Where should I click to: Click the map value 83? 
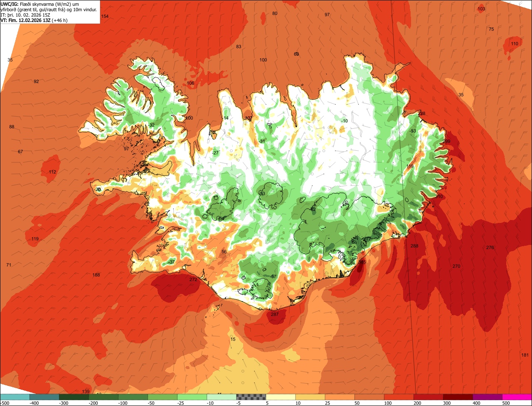[239, 46]
